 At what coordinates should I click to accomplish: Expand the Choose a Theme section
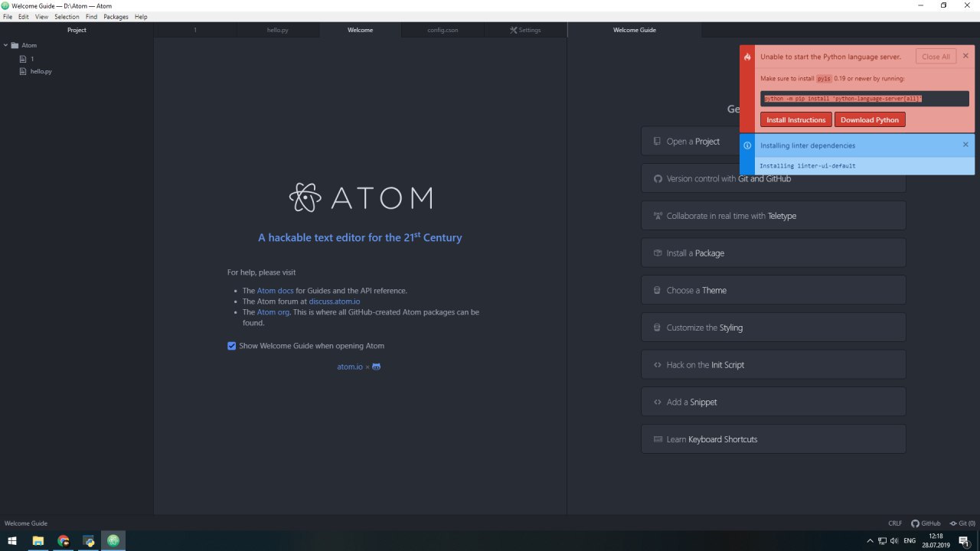click(773, 290)
